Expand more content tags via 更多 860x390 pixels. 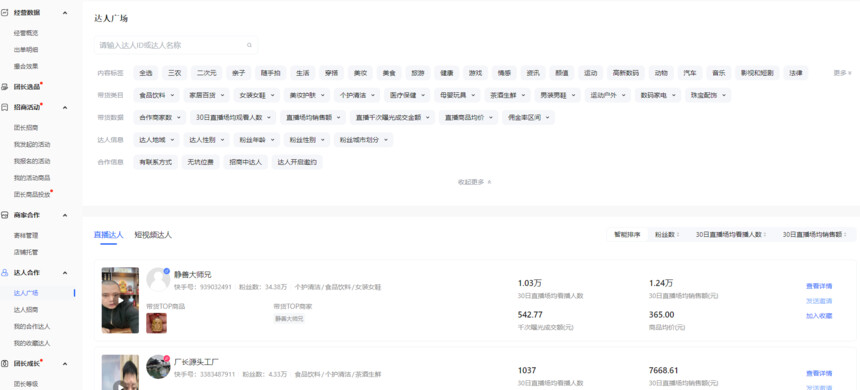click(842, 72)
